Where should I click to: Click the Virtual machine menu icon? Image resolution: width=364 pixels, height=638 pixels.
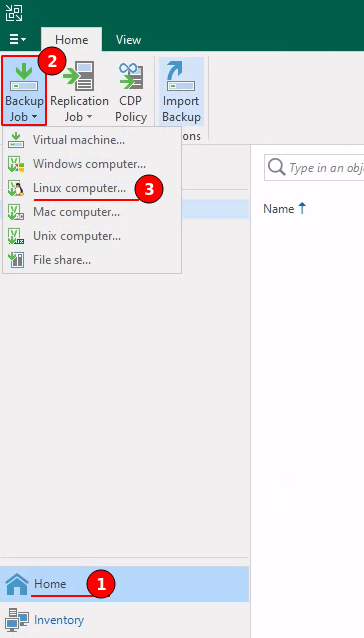point(16,140)
